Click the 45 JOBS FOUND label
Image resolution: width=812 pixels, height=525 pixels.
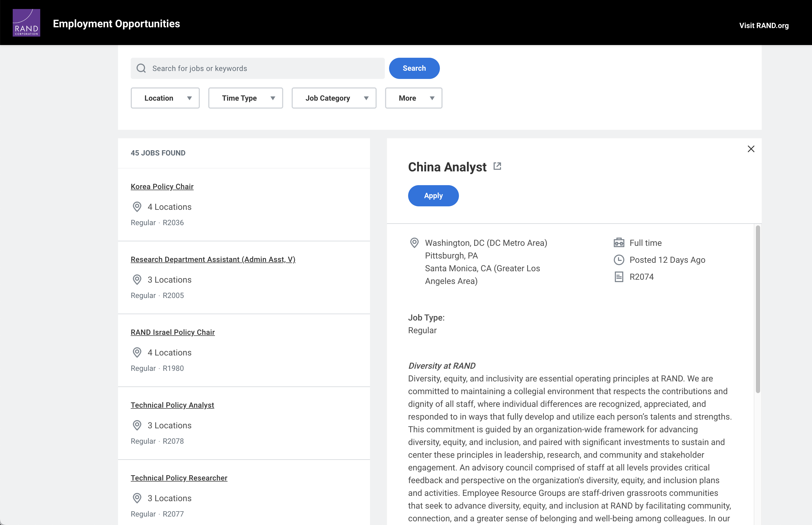(158, 153)
